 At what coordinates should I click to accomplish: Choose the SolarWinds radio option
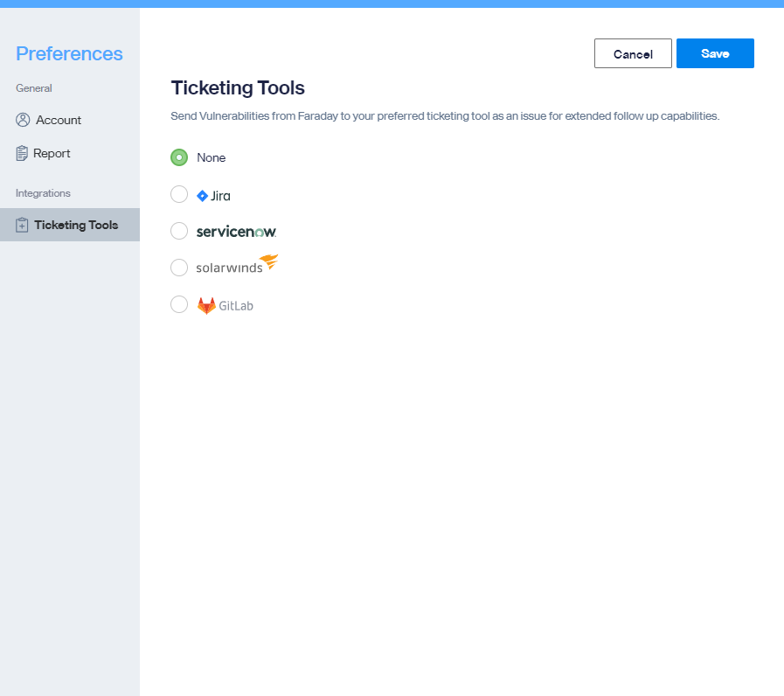coord(179,268)
